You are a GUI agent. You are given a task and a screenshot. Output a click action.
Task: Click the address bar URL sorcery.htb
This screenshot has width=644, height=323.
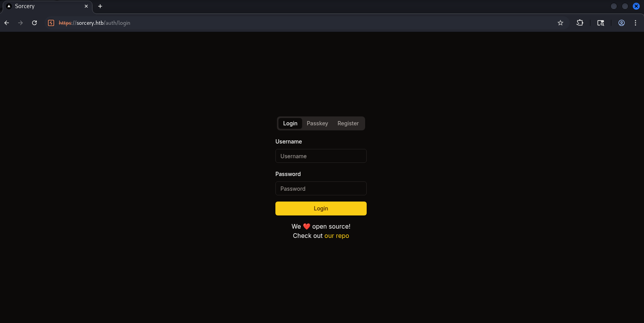(x=94, y=23)
